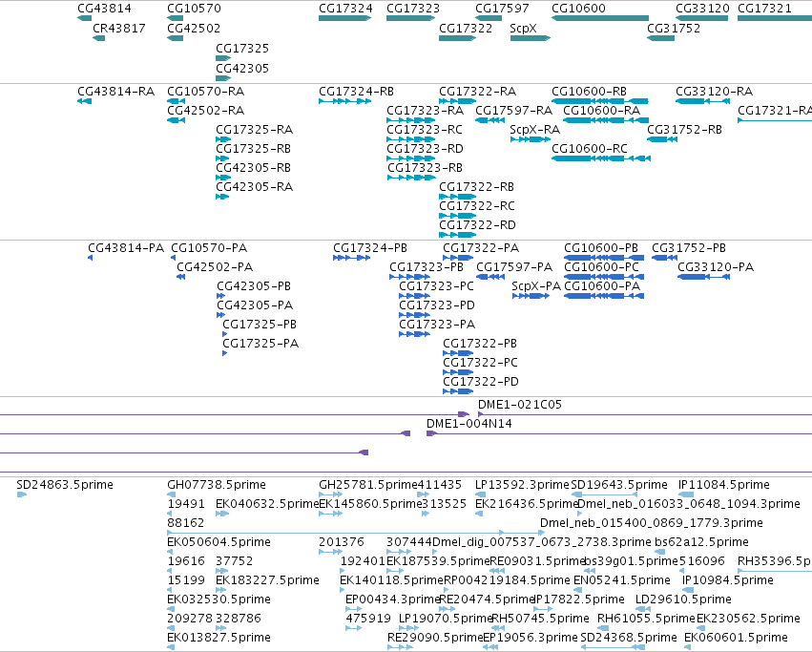Click the CG33120-RA transcript label

click(x=714, y=92)
